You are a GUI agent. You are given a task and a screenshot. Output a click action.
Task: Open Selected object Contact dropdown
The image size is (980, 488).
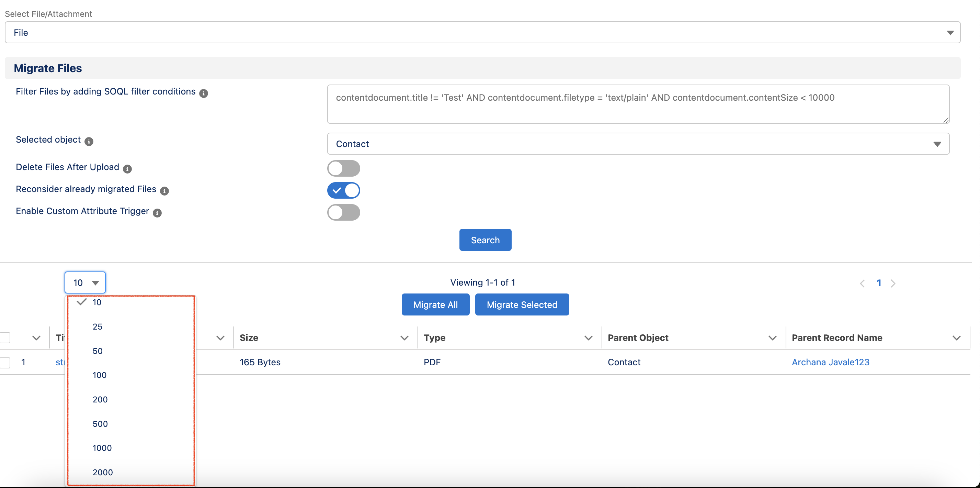click(x=638, y=144)
